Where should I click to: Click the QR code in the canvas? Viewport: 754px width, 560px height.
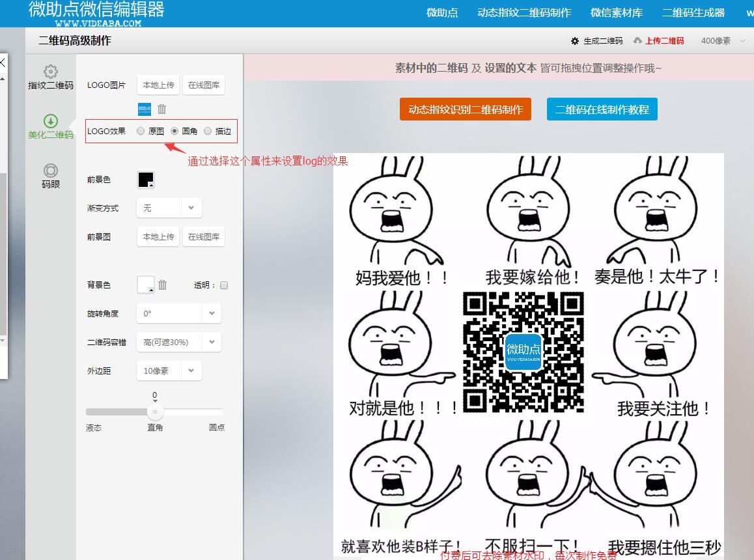coord(524,352)
